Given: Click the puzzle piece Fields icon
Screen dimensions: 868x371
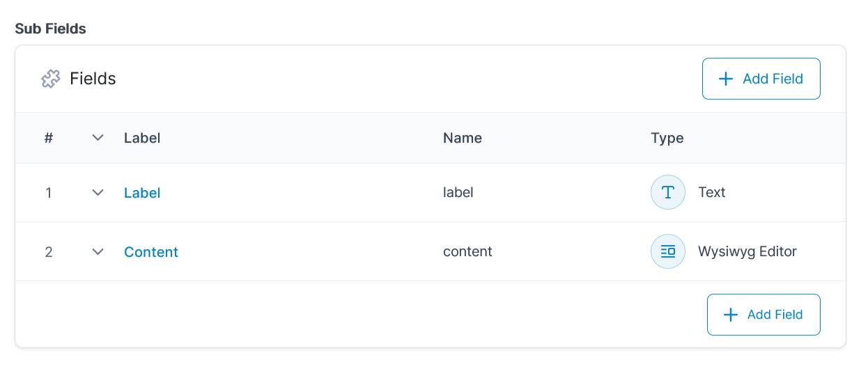Looking at the screenshot, I should tap(51, 79).
